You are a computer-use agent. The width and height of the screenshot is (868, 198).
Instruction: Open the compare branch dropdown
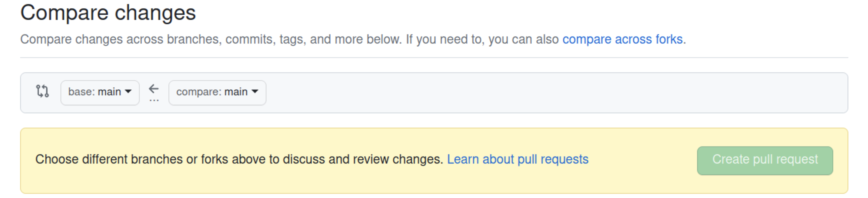click(x=217, y=92)
